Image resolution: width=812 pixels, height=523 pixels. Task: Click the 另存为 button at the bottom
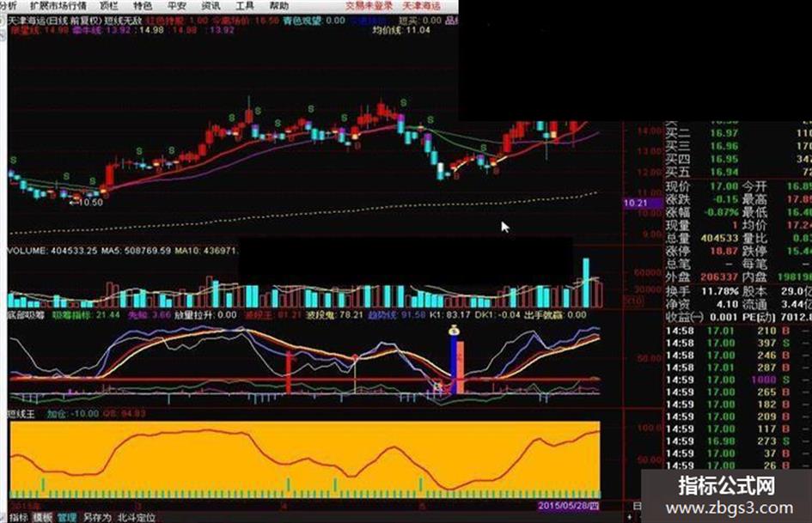[97, 517]
